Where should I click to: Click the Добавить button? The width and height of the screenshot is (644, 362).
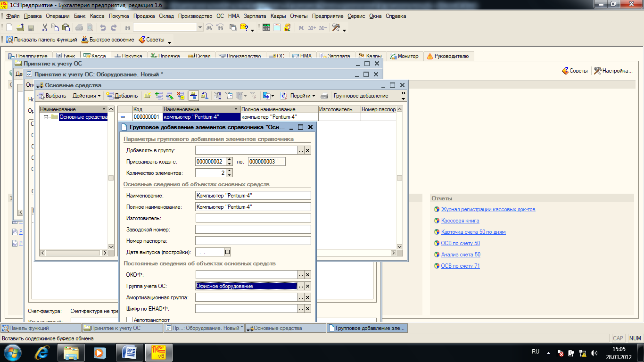tap(122, 96)
